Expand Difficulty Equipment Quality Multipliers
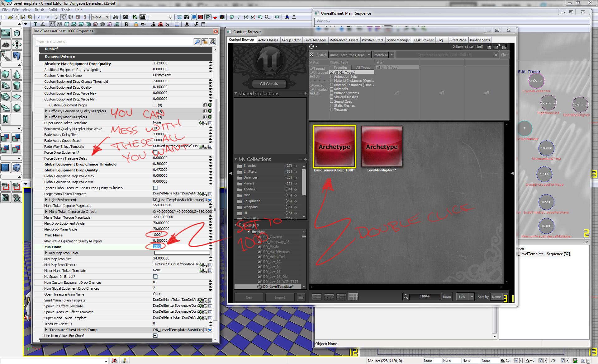598x364 pixels. (x=46, y=111)
